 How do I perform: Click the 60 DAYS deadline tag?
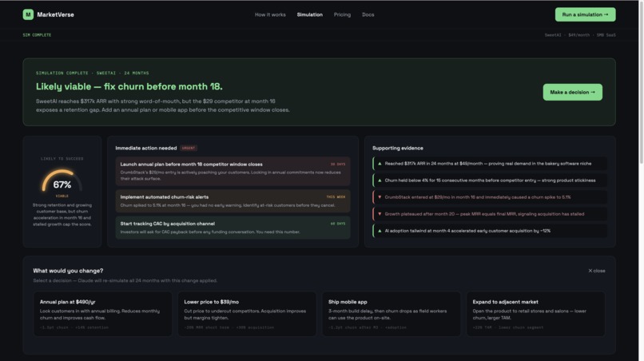pos(338,224)
